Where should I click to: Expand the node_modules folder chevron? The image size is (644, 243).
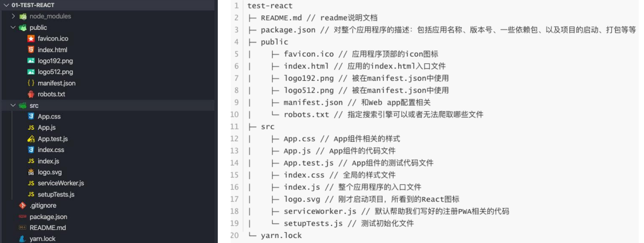pos(13,16)
